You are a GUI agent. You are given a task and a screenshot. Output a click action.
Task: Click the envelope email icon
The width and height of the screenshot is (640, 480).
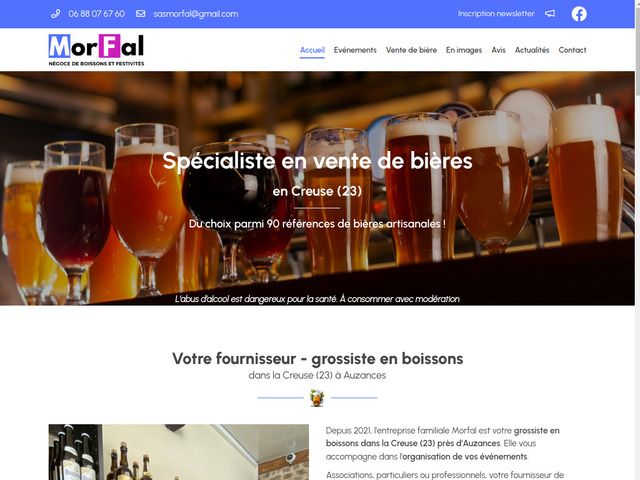click(x=140, y=14)
